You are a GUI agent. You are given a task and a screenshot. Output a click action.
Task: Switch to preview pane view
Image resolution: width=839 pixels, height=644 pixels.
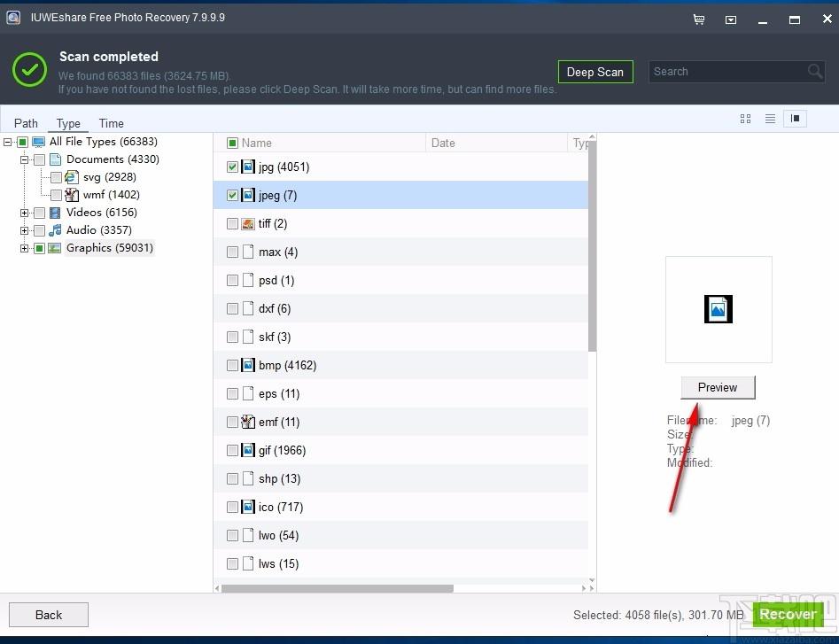tap(795, 119)
